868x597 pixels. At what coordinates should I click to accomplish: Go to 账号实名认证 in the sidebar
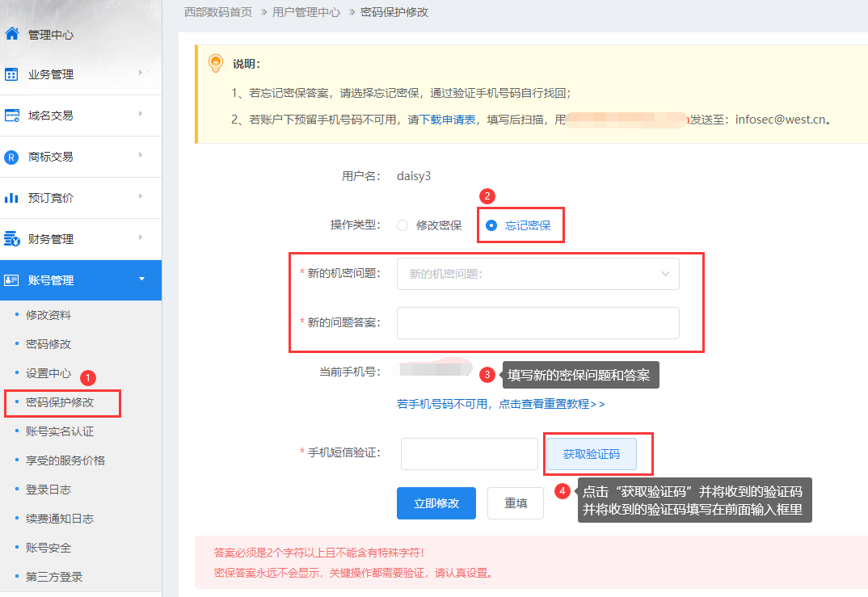click(x=60, y=431)
